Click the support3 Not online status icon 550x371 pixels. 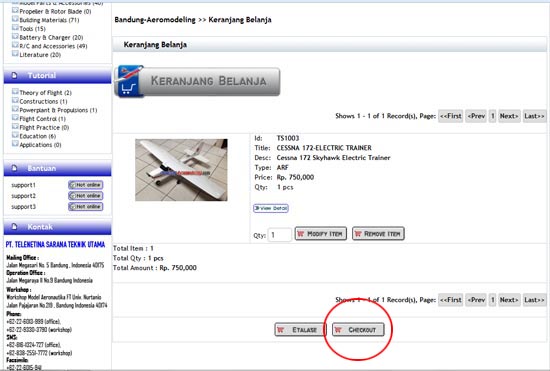86,207
